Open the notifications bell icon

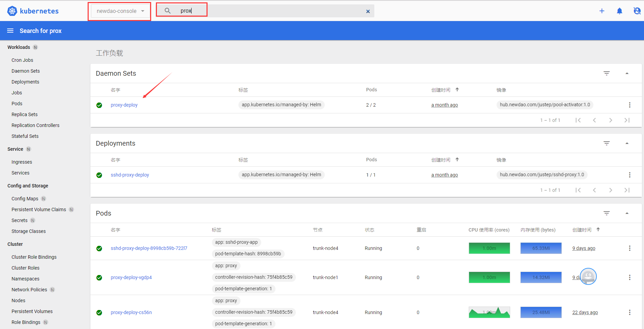click(x=619, y=11)
